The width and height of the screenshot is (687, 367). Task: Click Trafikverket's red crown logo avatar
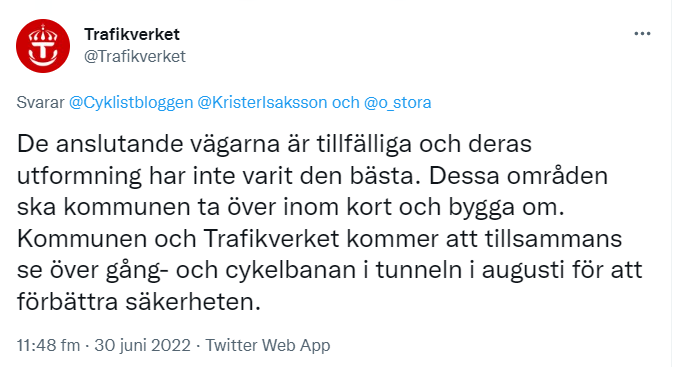pos(43,46)
